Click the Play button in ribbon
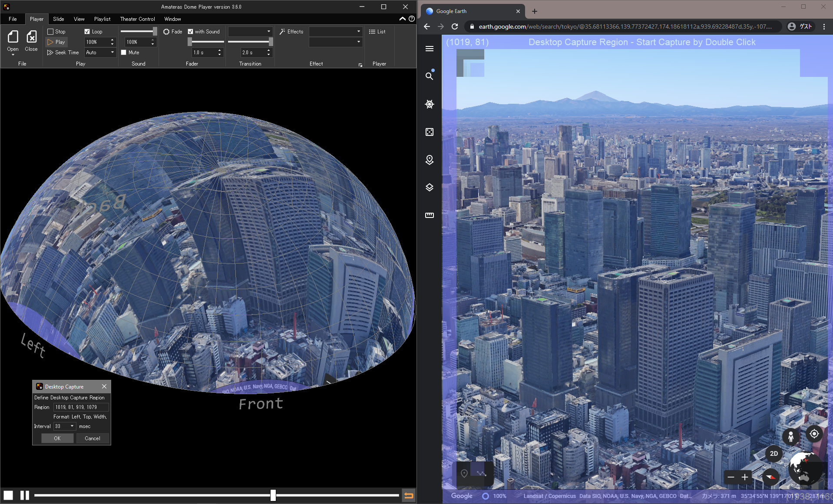Image resolution: width=833 pixels, height=504 pixels. [x=56, y=42]
